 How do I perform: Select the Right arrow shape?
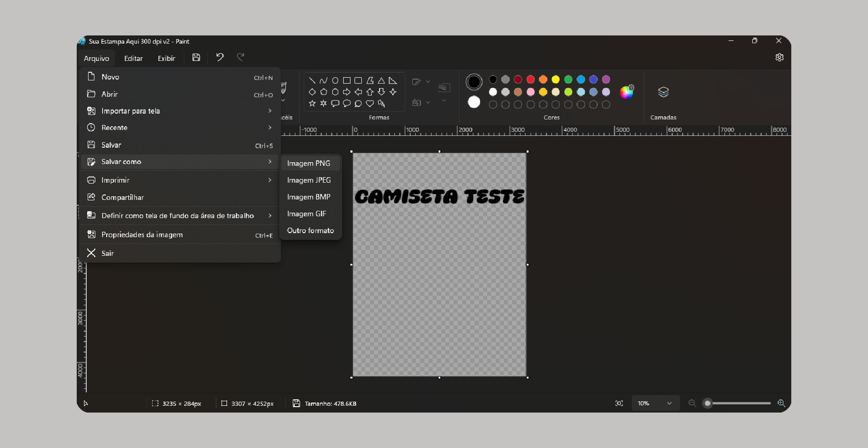(347, 92)
